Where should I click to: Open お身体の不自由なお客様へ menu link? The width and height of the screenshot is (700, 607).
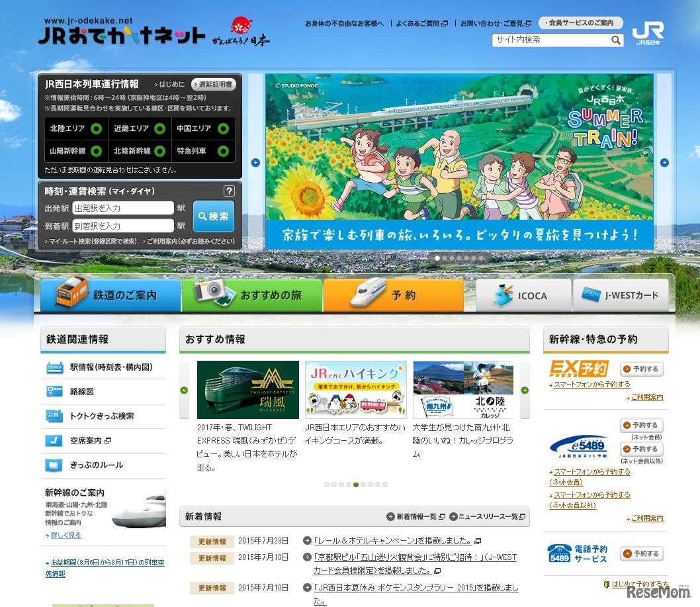pos(344,23)
